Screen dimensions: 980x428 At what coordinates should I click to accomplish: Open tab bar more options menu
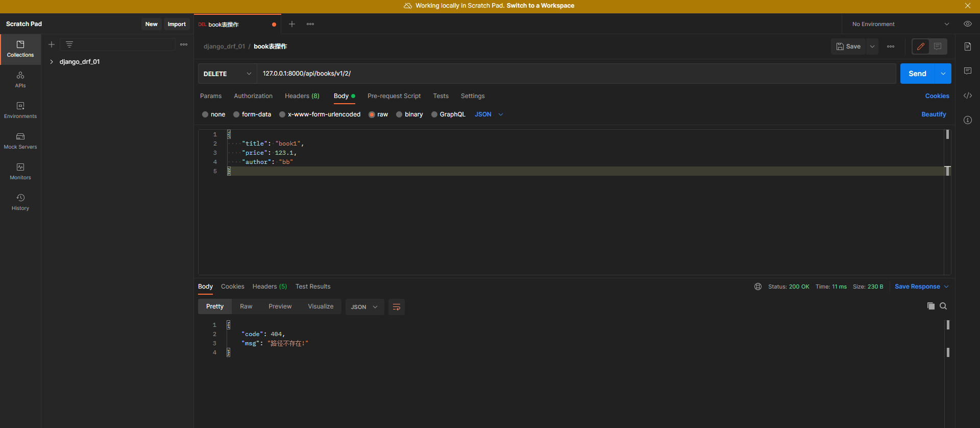[x=310, y=24]
